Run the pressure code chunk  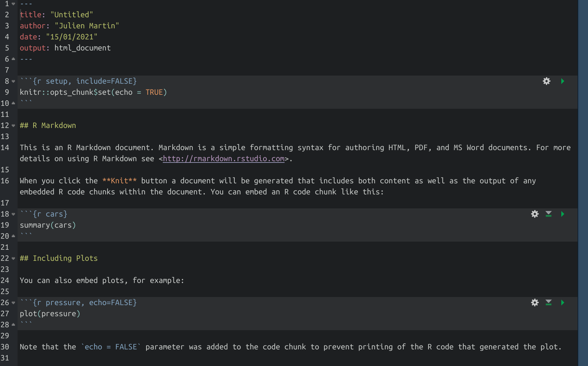[562, 303]
